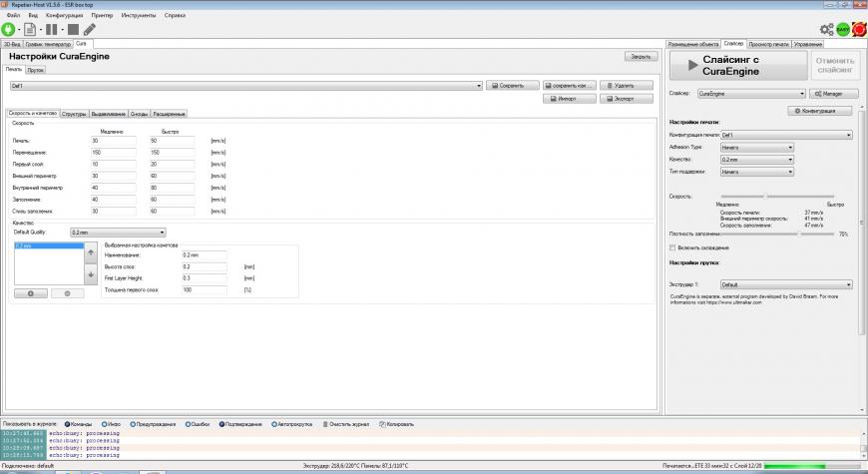
Task: Click the Закрыть button
Action: point(642,57)
